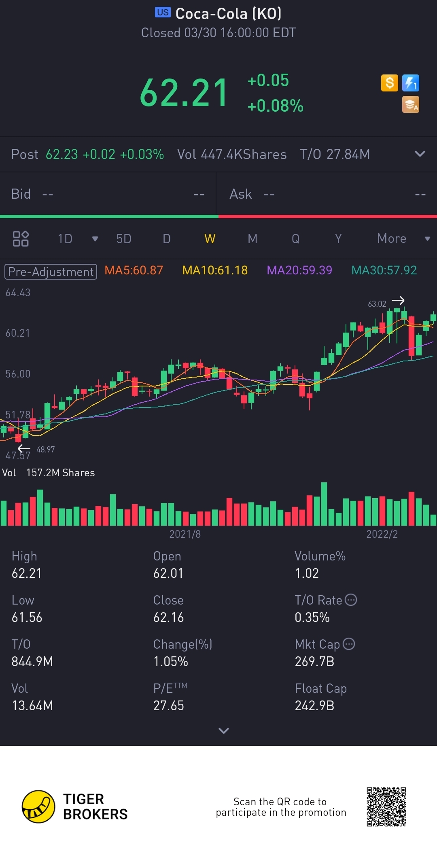Tap the +0.08% change value

276,106
